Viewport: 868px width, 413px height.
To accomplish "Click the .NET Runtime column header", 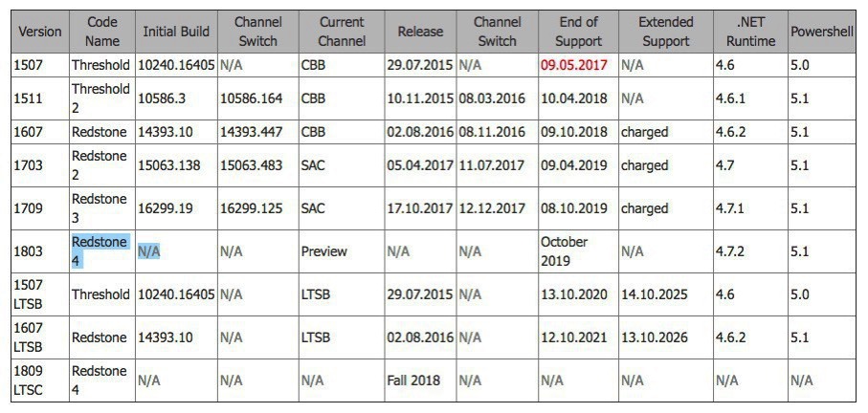I will 749,32.
